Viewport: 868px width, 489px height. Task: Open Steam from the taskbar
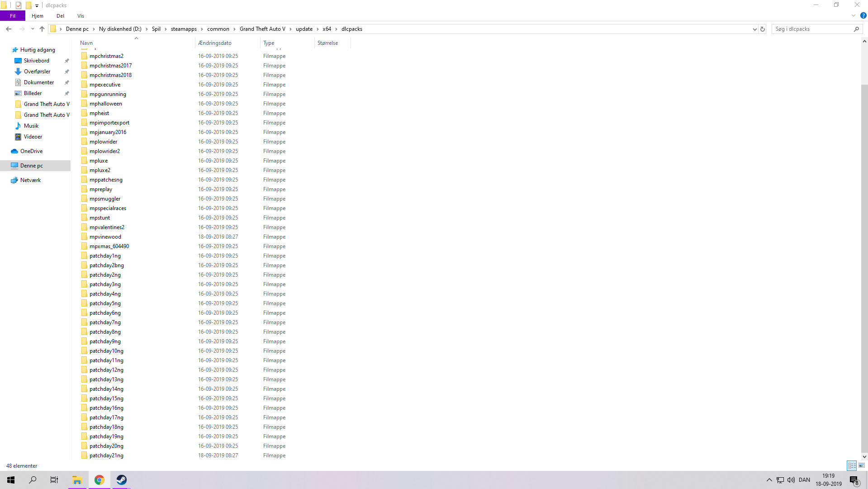point(122,480)
